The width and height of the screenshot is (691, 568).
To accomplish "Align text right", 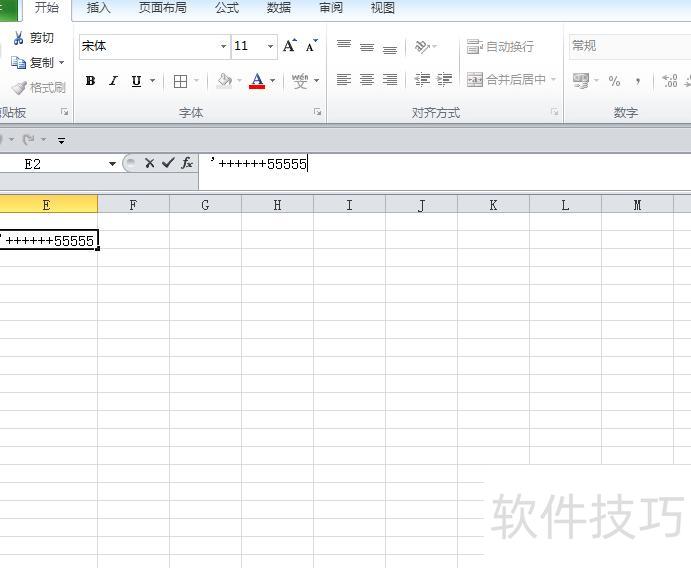I will 390,80.
